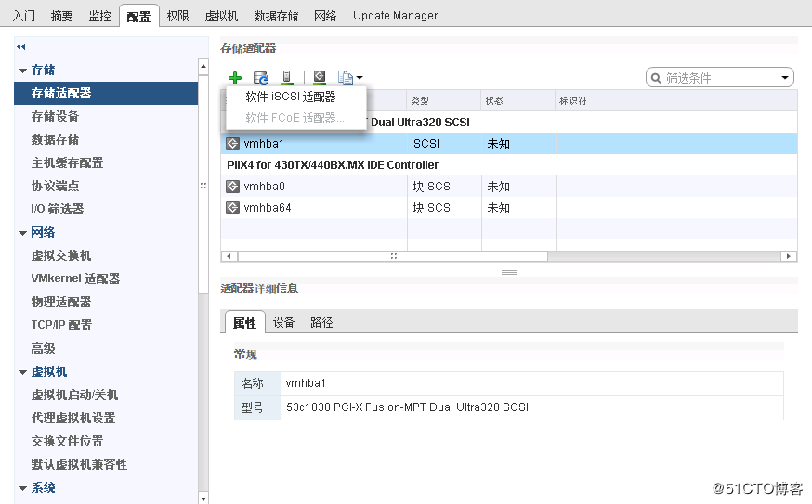Image resolution: width=812 pixels, height=504 pixels.
Task: Click the adapter icon beside vmhba1
Action: click(x=232, y=143)
